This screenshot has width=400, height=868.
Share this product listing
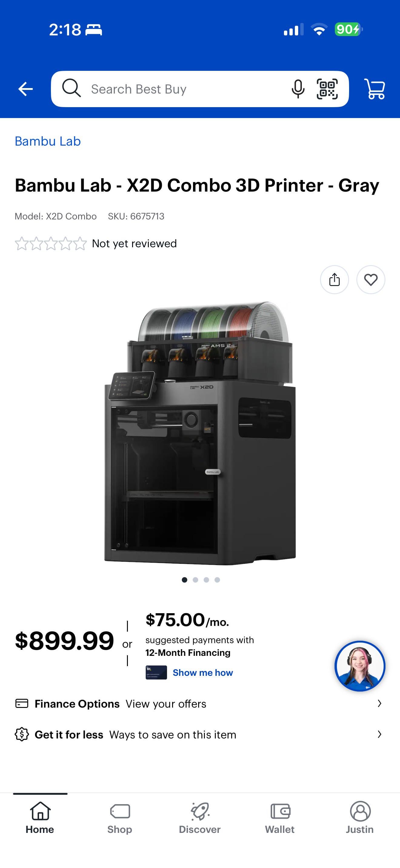tap(334, 279)
